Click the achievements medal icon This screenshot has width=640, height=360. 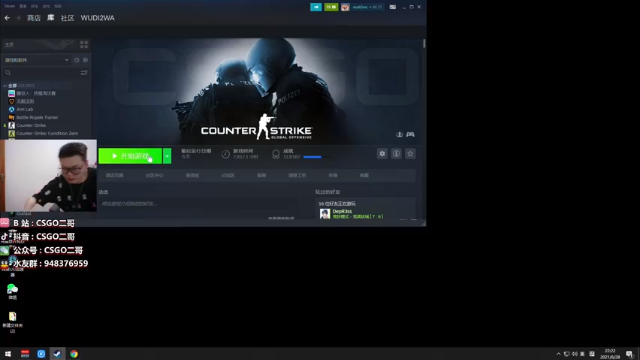[x=276, y=154]
